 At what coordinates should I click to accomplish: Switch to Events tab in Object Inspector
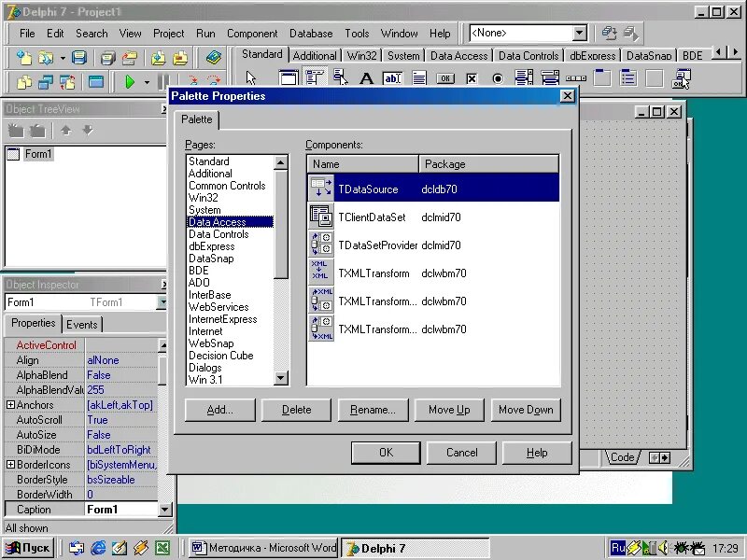(82, 325)
